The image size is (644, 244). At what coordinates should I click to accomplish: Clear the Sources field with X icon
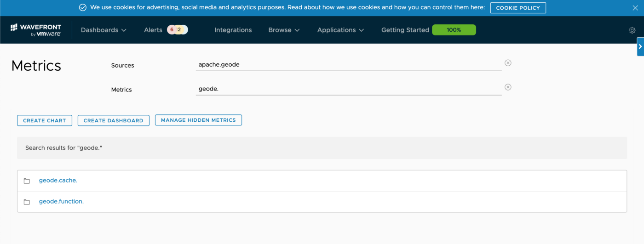point(508,63)
